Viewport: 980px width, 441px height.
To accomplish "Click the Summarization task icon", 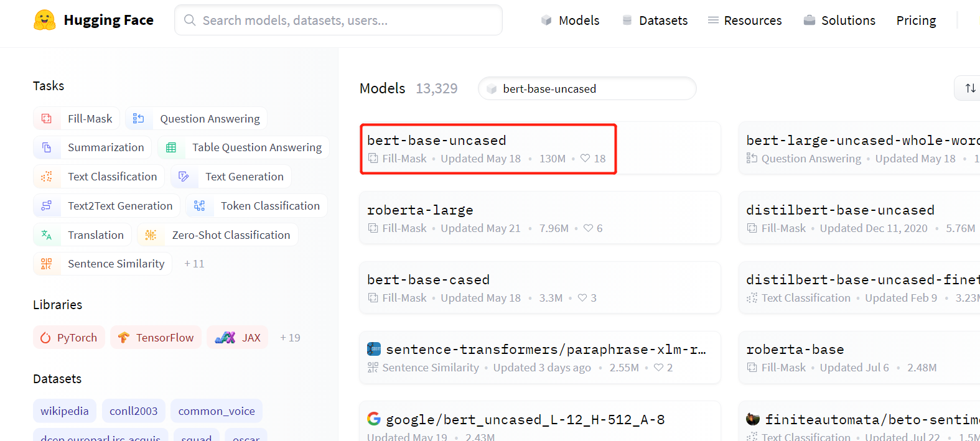I will [47, 147].
